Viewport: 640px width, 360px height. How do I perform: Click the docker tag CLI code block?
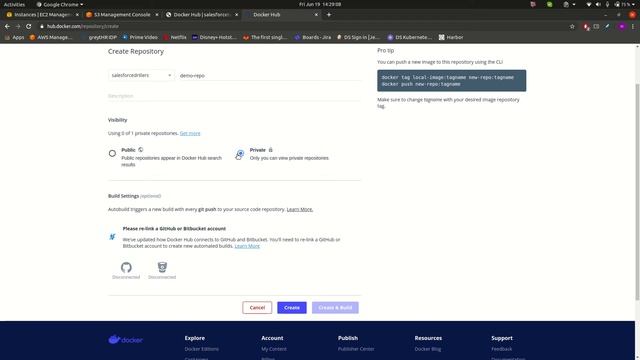451,81
